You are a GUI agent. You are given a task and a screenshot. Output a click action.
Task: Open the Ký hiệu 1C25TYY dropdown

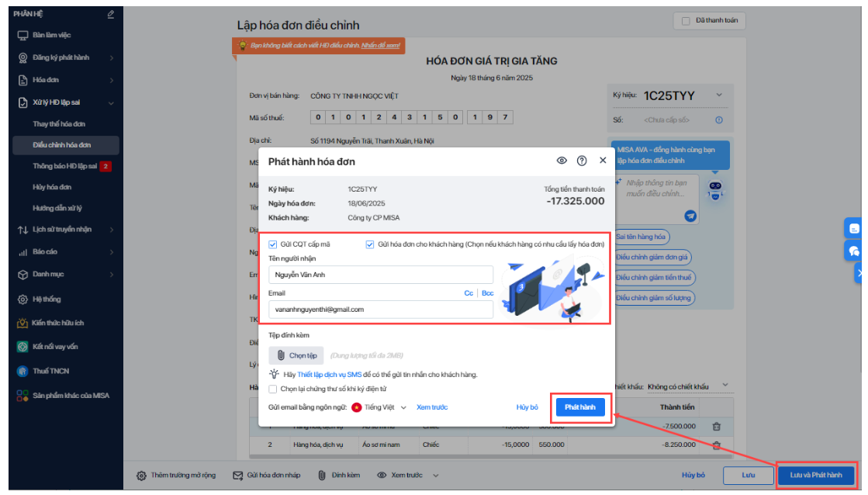pyautogui.click(x=719, y=95)
